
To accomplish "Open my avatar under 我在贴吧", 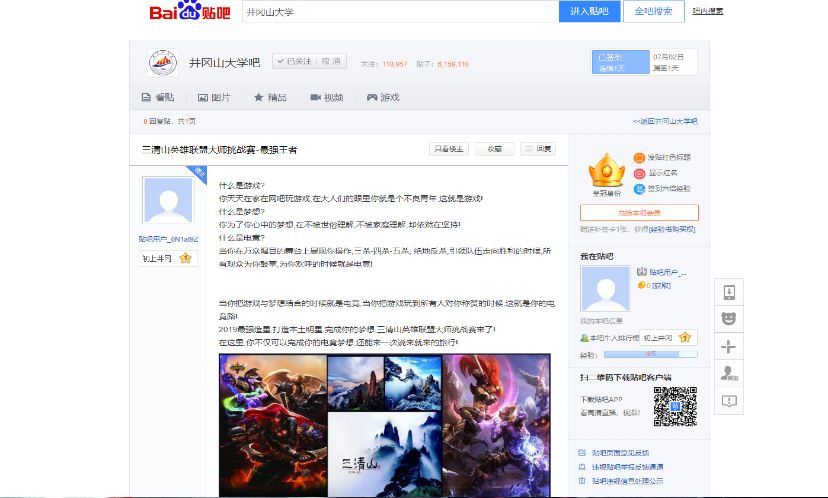I will pos(605,288).
